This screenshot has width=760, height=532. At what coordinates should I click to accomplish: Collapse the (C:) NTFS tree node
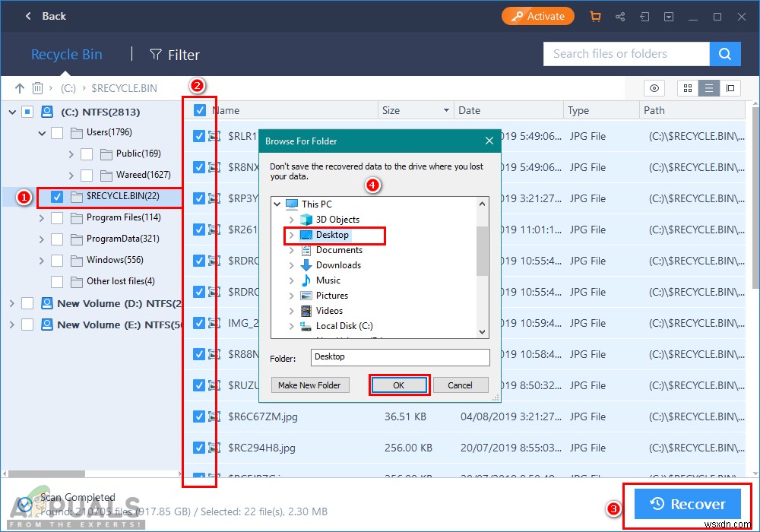point(12,112)
